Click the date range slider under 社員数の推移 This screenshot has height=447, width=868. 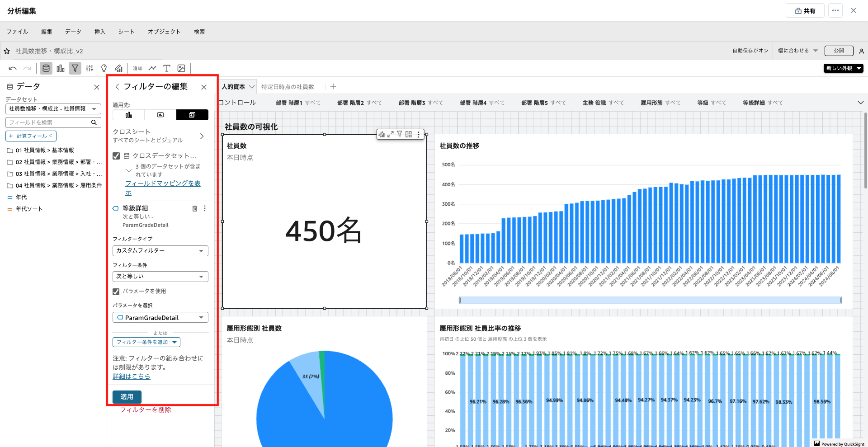click(x=650, y=300)
